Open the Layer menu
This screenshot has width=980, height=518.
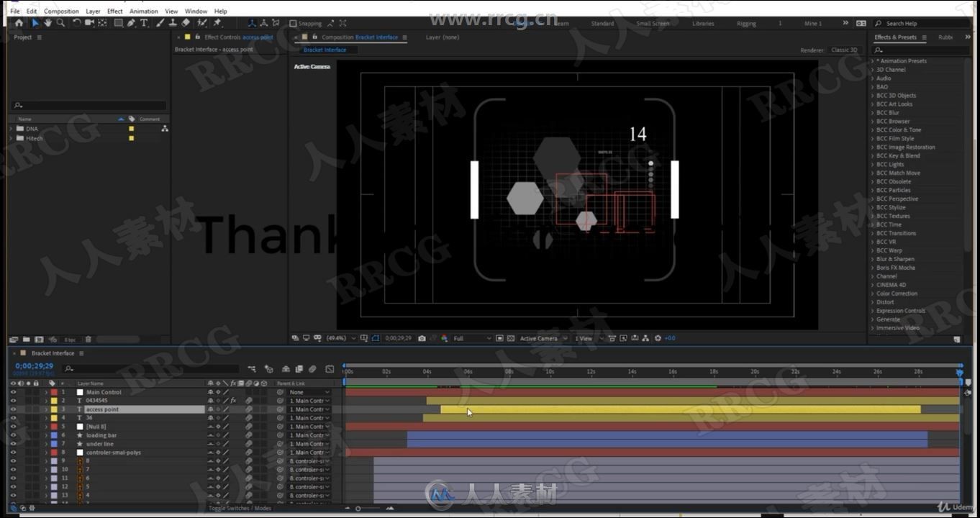click(93, 12)
